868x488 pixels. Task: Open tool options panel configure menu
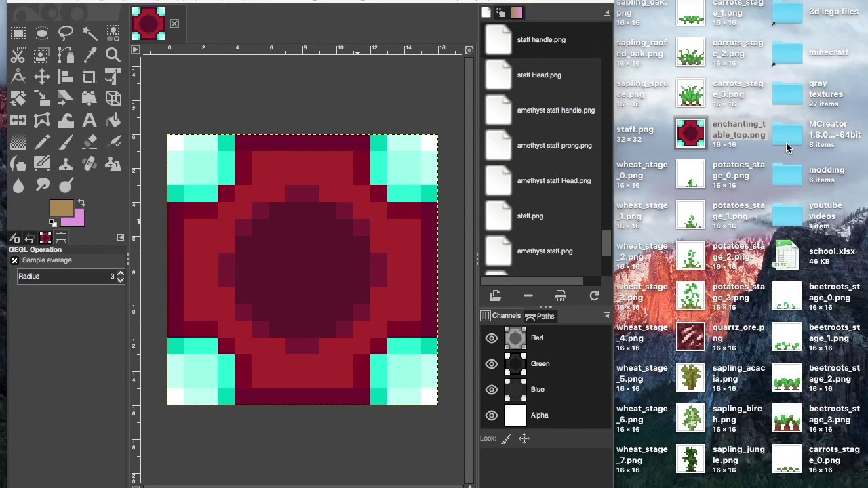121,237
